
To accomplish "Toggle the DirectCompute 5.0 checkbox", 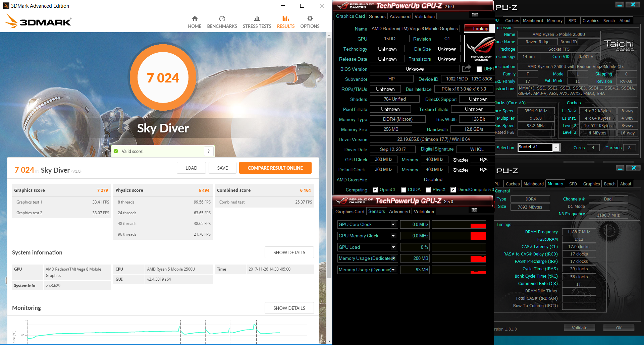I will [453, 190].
